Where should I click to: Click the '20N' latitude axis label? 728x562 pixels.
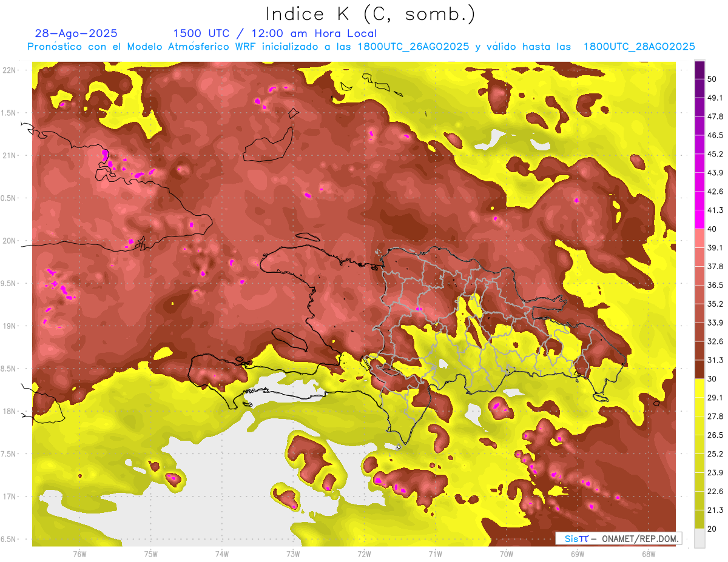pos(8,241)
